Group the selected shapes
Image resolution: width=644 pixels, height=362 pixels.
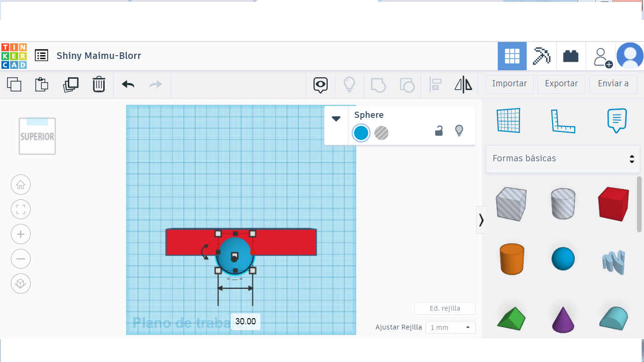[378, 85]
